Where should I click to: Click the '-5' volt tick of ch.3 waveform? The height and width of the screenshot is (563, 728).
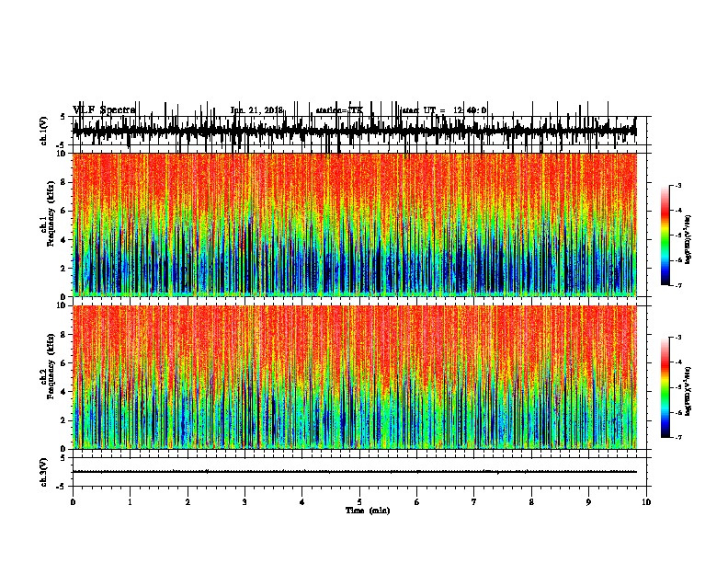(x=63, y=487)
